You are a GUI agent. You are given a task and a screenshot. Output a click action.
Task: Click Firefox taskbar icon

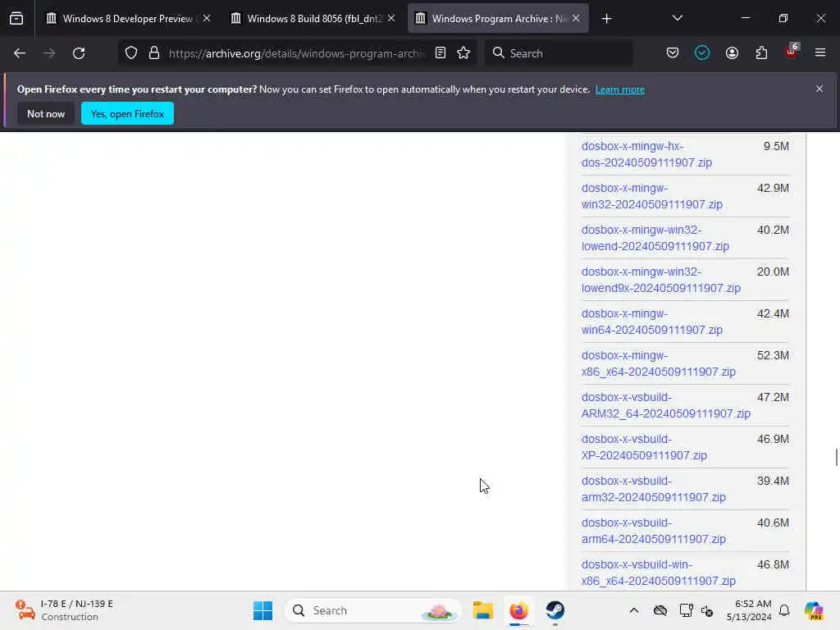tap(518, 610)
